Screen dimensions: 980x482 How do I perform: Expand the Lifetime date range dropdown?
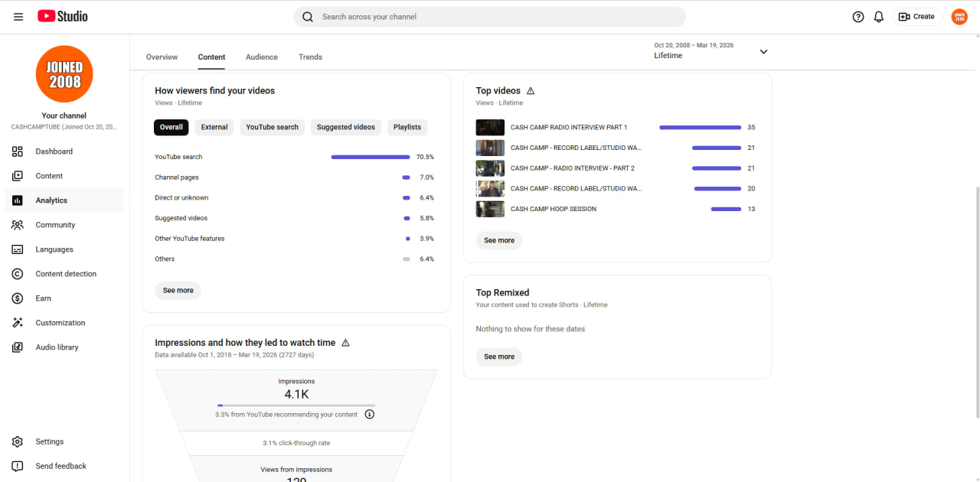pyautogui.click(x=763, y=51)
